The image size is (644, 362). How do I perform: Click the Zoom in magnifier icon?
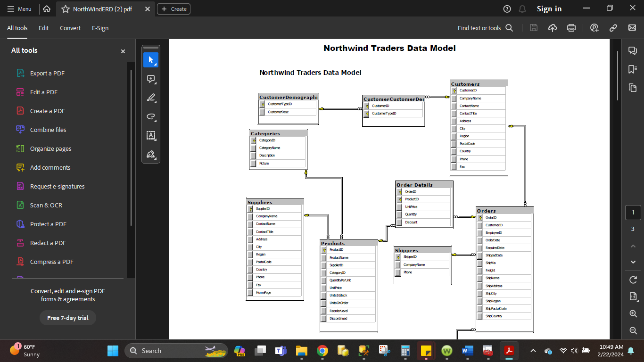point(633,313)
